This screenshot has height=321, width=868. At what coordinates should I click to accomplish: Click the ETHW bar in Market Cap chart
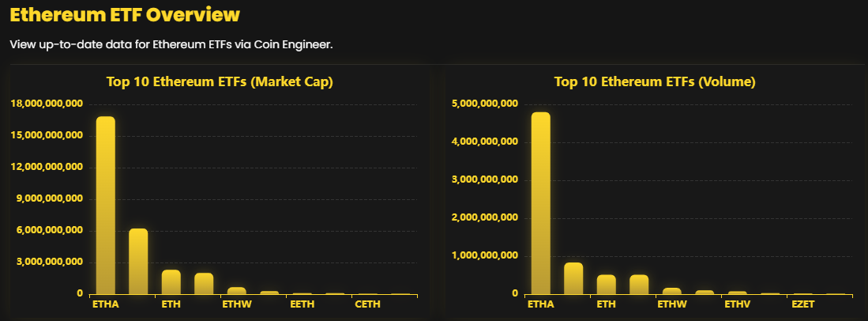[x=237, y=290]
